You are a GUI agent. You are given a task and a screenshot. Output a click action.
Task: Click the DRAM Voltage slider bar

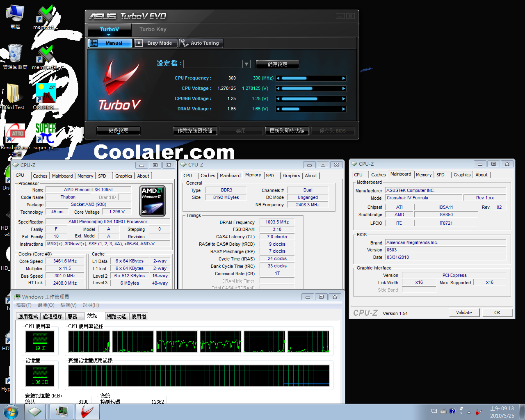pyautogui.click(x=311, y=109)
